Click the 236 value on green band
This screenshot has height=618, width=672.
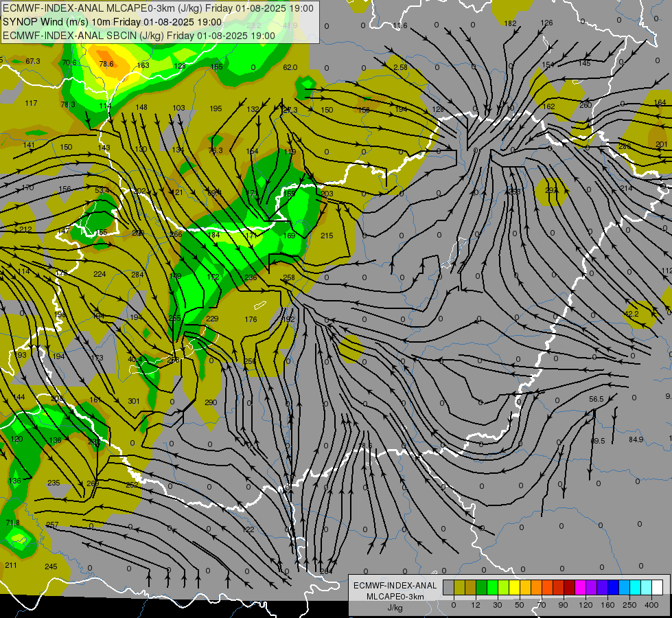(x=251, y=277)
